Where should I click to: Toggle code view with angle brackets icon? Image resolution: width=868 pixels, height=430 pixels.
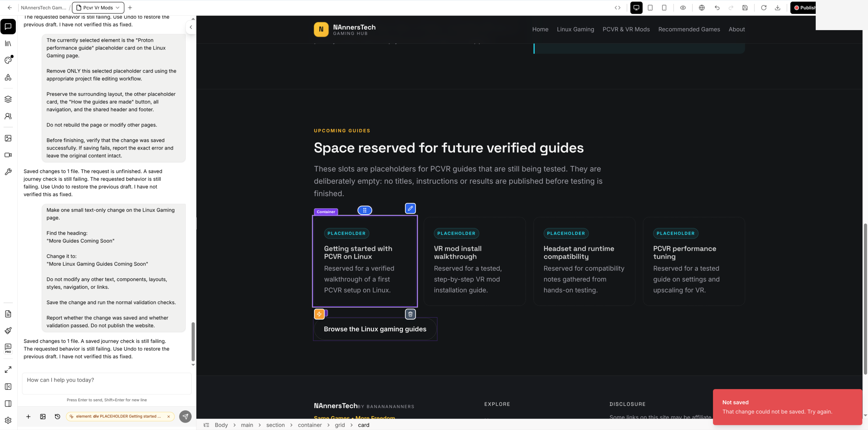click(617, 8)
